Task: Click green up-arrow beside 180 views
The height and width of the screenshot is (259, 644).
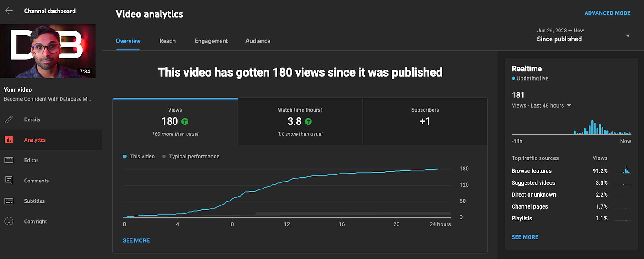Action: (184, 121)
